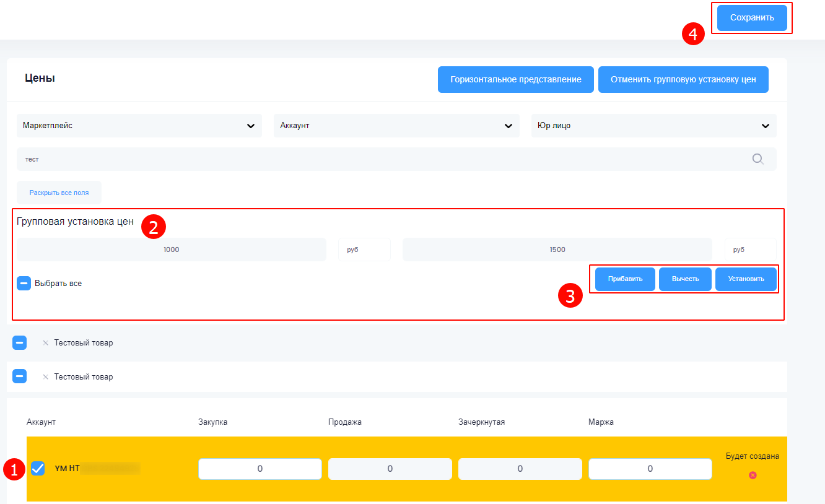Expand the Аккаунт dropdown filter
This screenshot has width=825, height=504.
tap(396, 126)
